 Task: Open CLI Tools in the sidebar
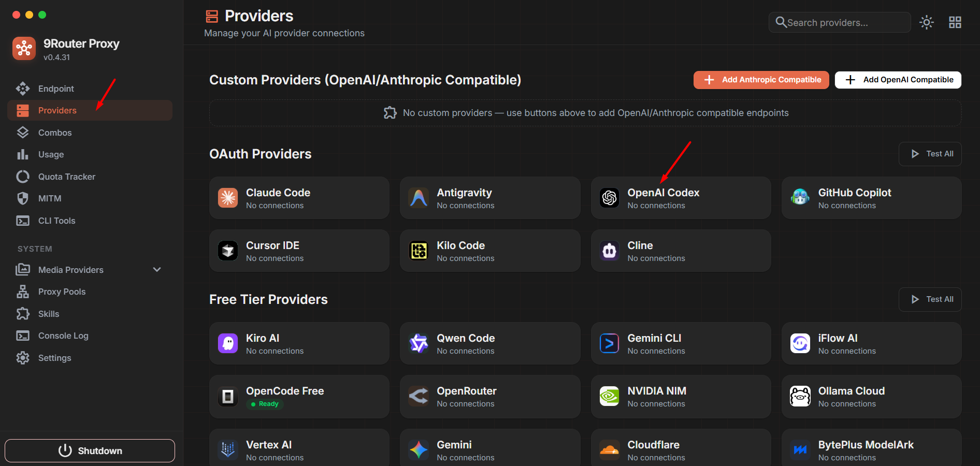(90, 221)
